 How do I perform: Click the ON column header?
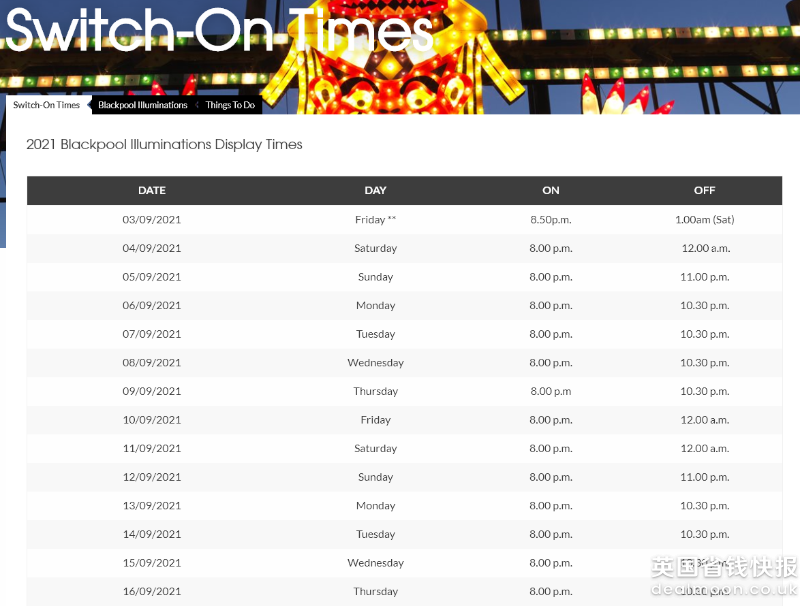coord(551,190)
